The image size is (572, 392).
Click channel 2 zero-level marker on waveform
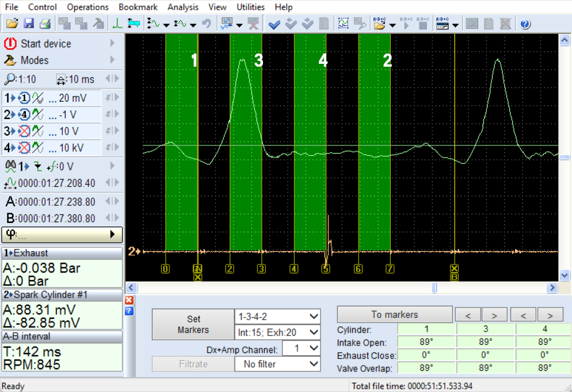pos(134,251)
